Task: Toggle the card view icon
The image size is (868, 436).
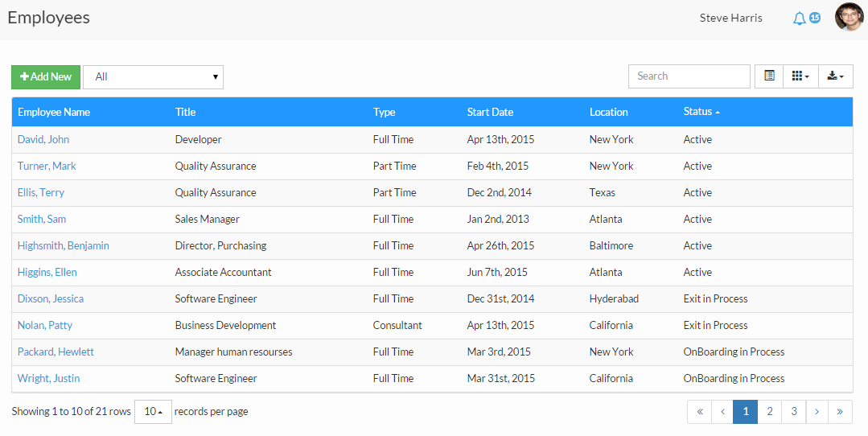Action: (x=769, y=76)
